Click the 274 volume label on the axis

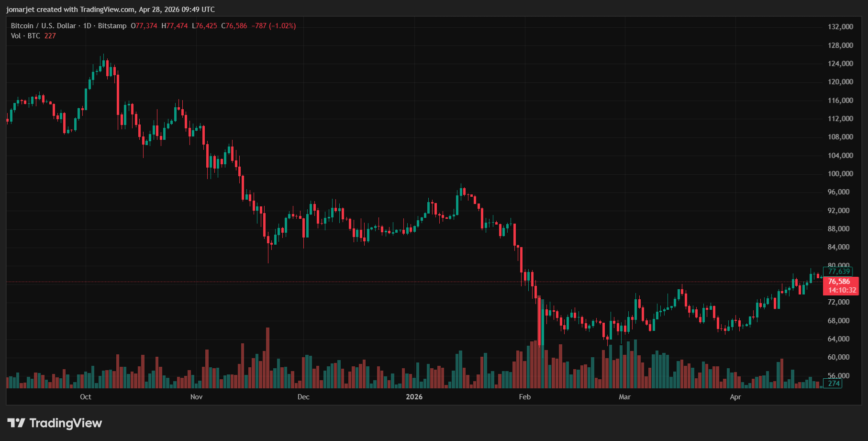click(834, 383)
